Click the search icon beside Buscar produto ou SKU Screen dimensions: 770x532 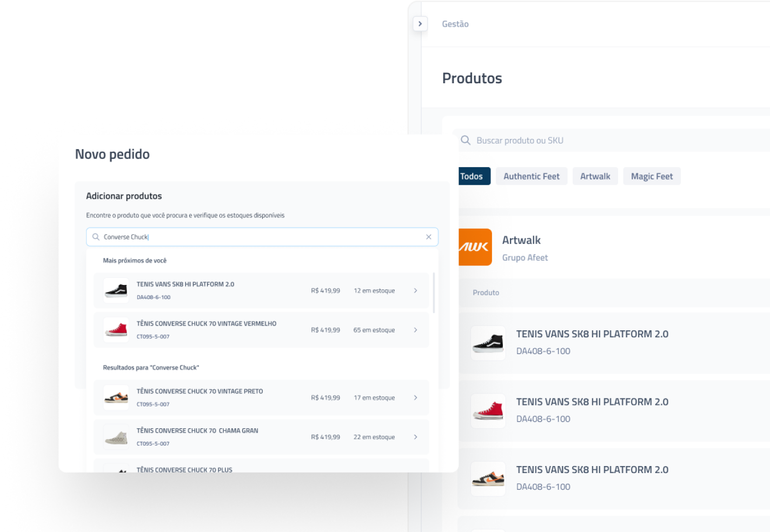click(465, 141)
